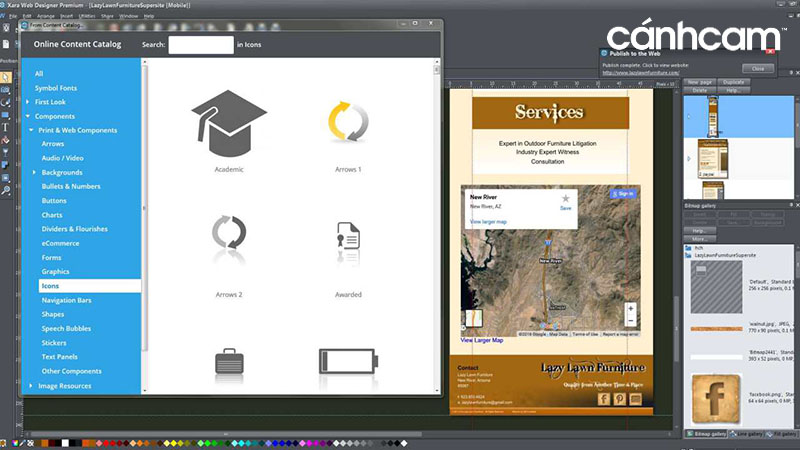The width and height of the screenshot is (800, 450).
Task: Open the Window menu
Action: point(129,16)
